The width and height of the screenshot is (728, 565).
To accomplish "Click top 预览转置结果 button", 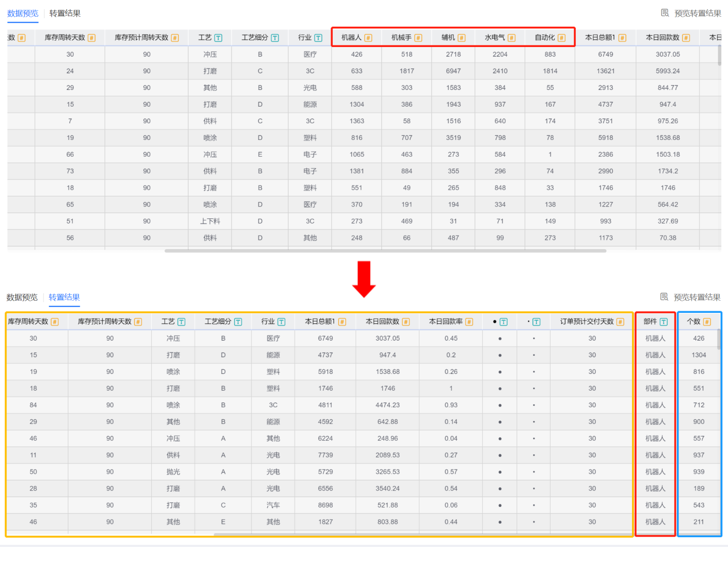I will click(x=697, y=13).
